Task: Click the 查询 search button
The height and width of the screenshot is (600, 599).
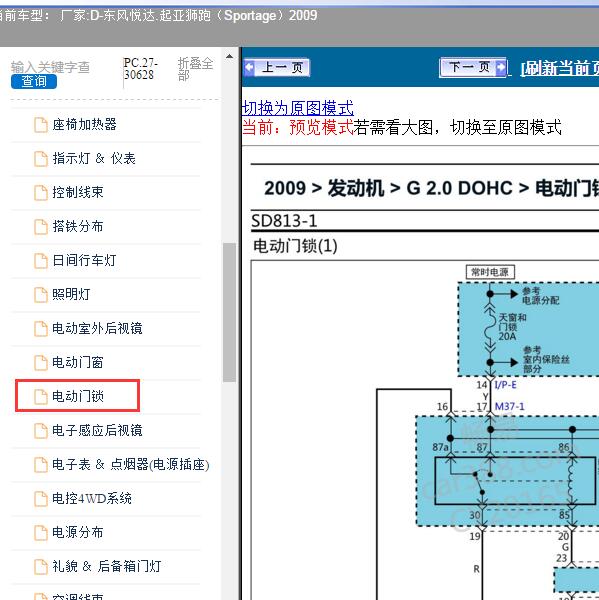Action: pyautogui.click(x=34, y=82)
